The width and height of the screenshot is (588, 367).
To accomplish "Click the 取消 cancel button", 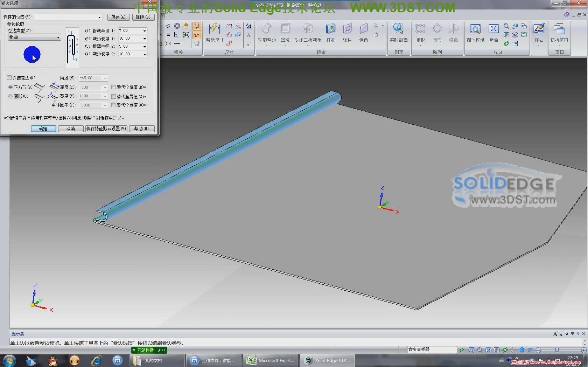I will (x=71, y=129).
